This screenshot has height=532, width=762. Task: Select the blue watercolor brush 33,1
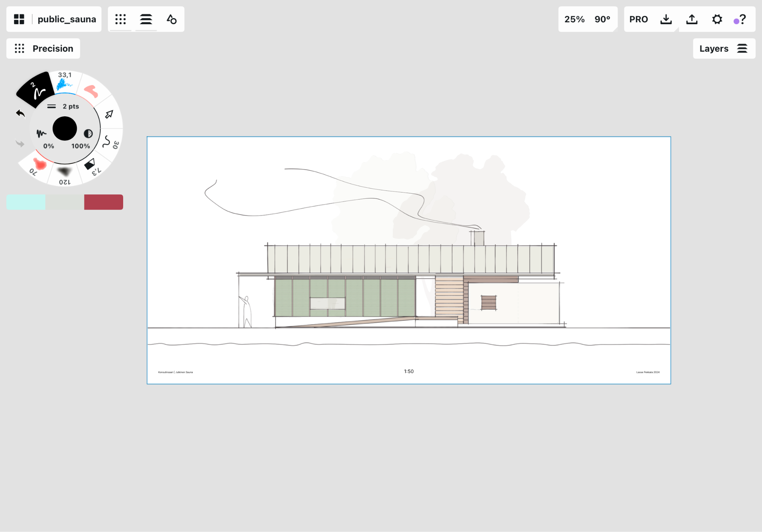point(65,83)
